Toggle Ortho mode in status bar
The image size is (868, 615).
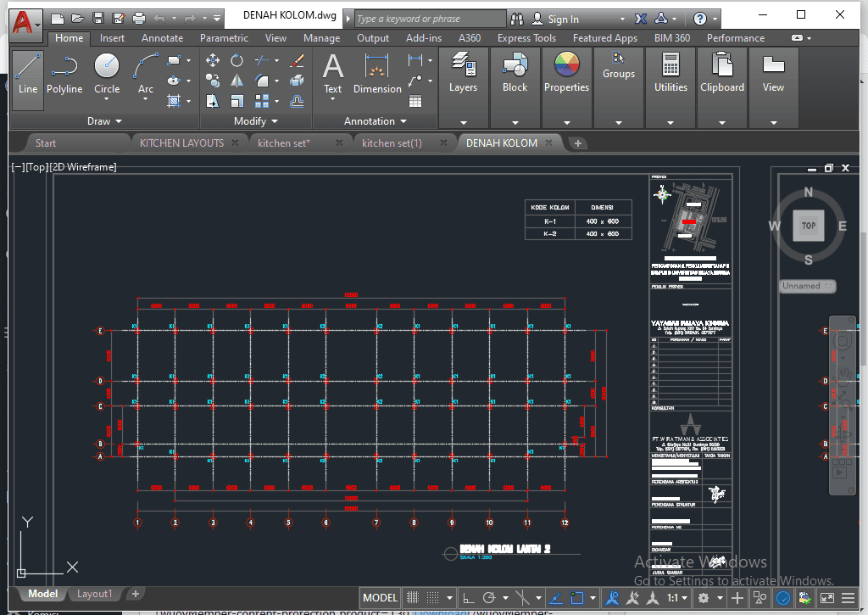[469, 597]
